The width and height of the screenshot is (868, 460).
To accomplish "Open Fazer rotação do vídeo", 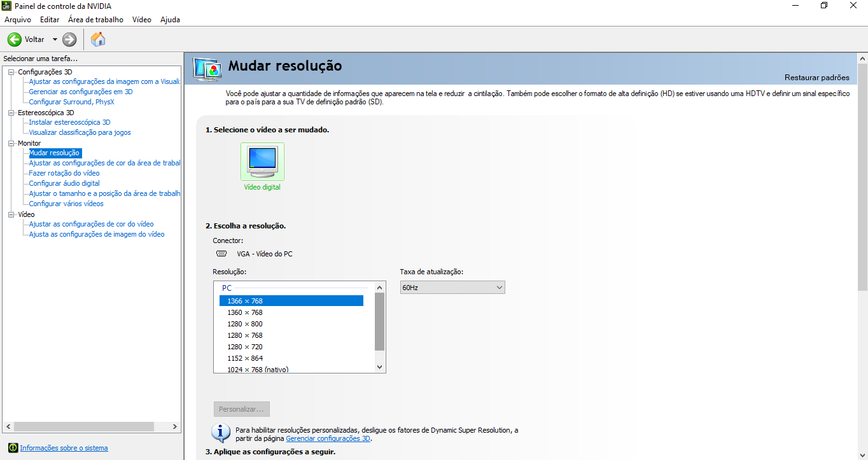I will [64, 173].
